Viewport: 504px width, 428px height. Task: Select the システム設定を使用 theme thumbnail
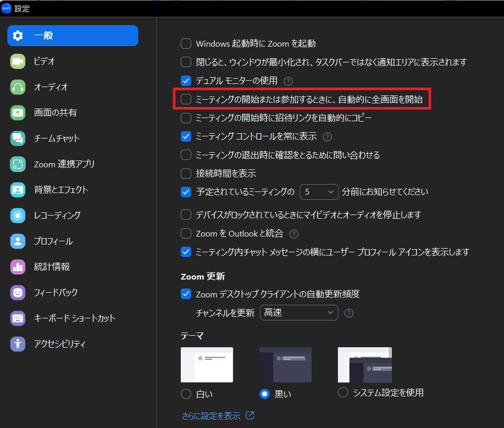[x=365, y=365]
